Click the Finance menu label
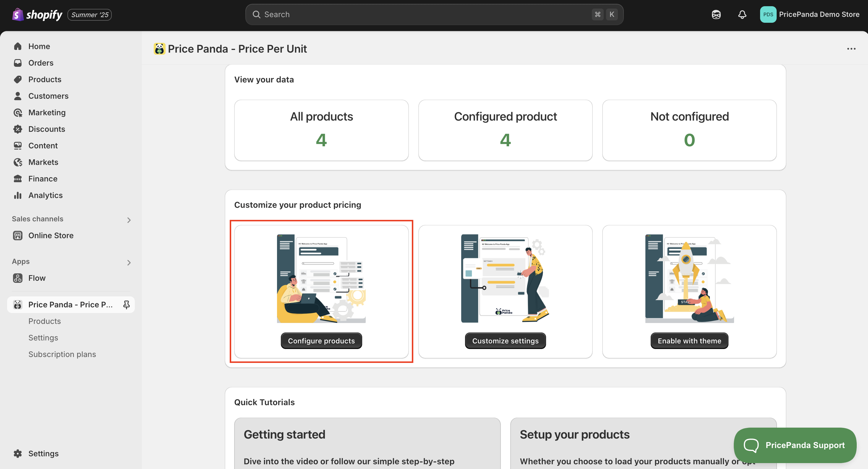868x469 pixels. point(43,178)
